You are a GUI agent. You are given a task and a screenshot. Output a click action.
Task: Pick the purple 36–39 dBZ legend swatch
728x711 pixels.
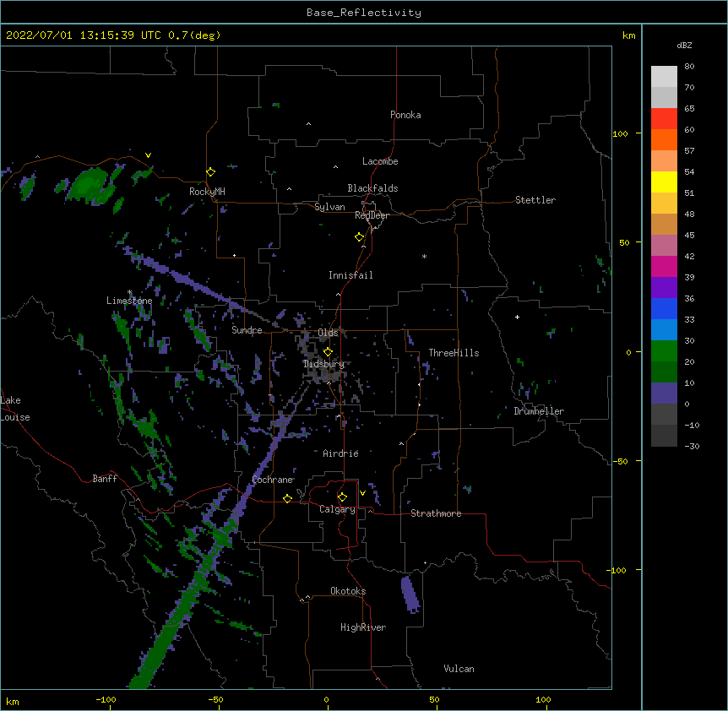(x=664, y=288)
